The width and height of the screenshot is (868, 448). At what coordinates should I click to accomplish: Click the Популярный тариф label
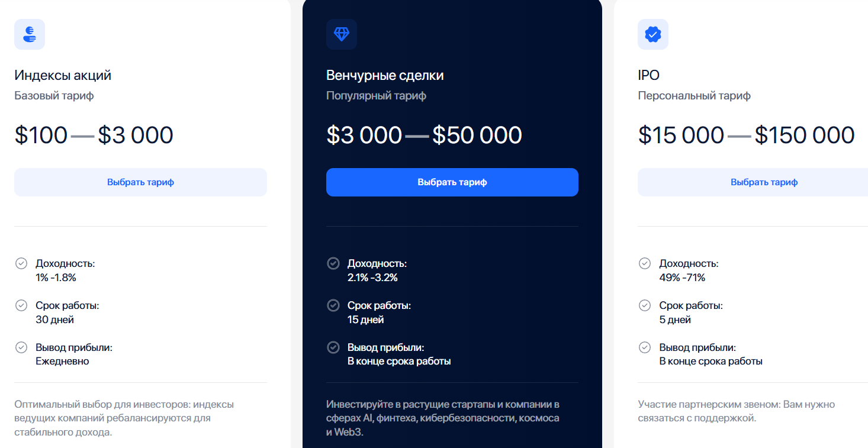[x=376, y=96]
